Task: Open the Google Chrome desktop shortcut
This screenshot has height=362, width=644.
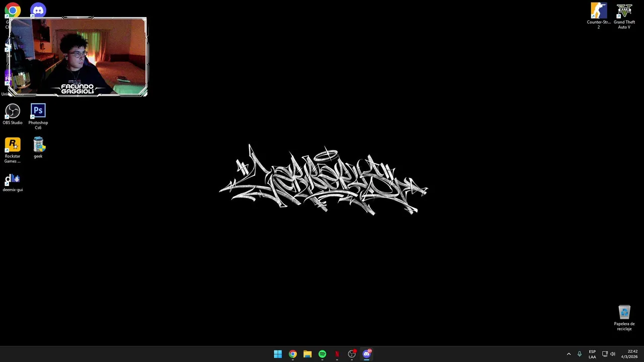Action: coord(13,10)
